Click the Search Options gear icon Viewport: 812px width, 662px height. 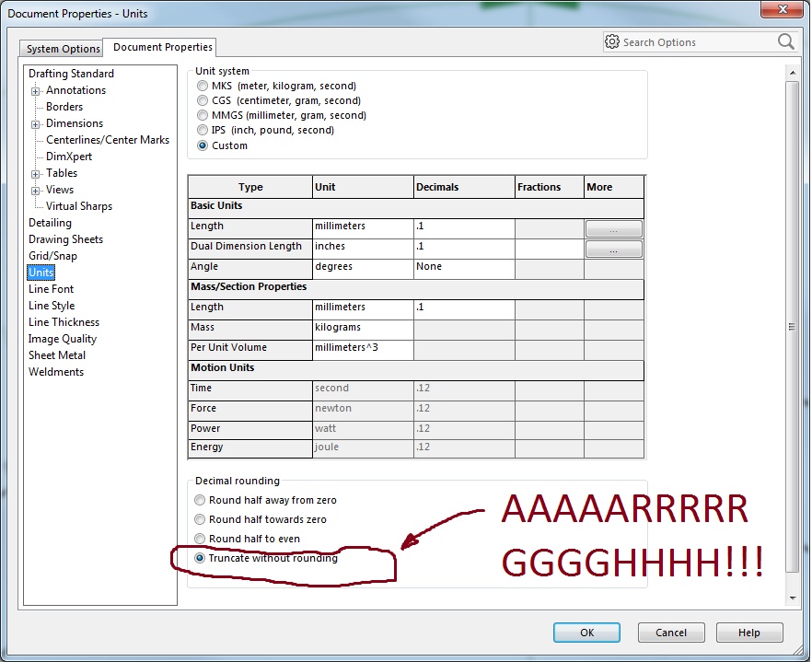click(612, 42)
